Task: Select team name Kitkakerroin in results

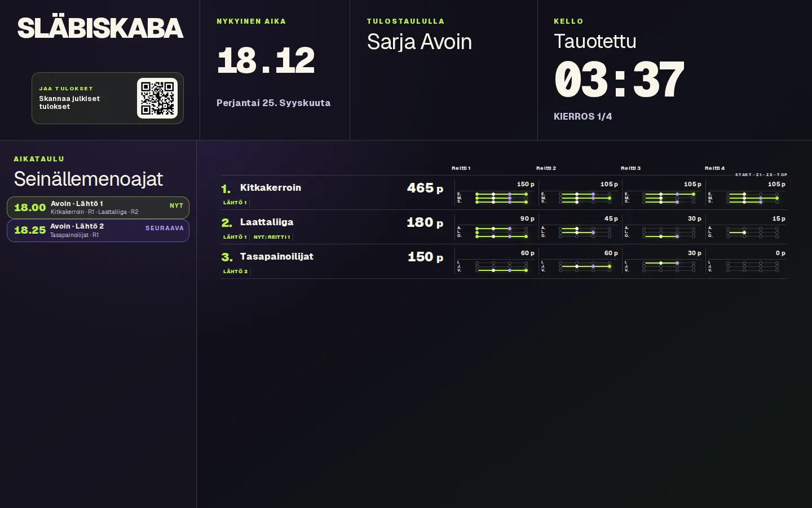Action: pyautogui.click(x=271, y=187)
